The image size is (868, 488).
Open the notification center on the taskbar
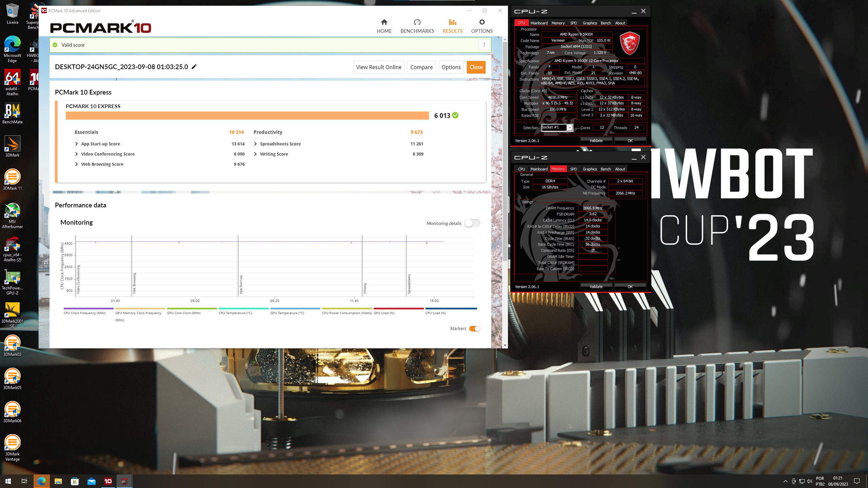click(857, 481)
